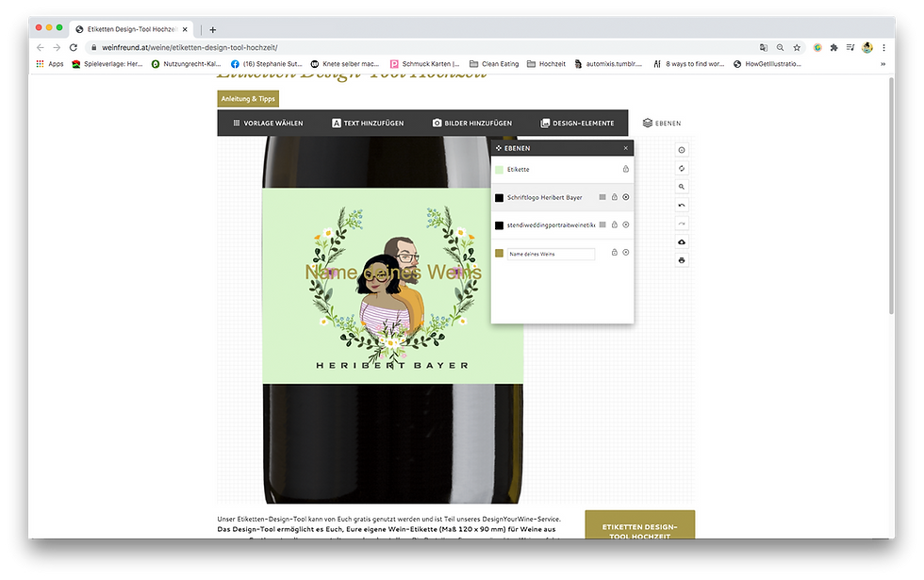Open the Schmuck Karten bookmark
This screenshot has width=924, height=580.
coord(424,64)
